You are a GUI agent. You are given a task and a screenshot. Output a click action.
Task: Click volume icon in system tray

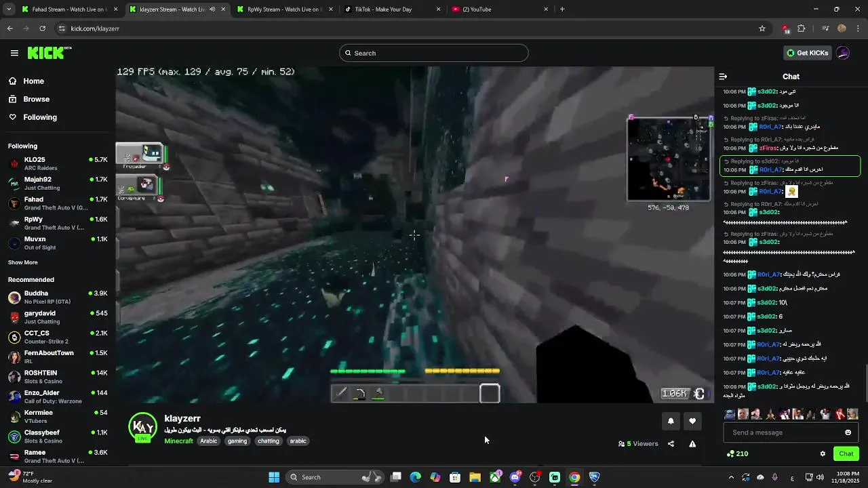tap(820, 477)
